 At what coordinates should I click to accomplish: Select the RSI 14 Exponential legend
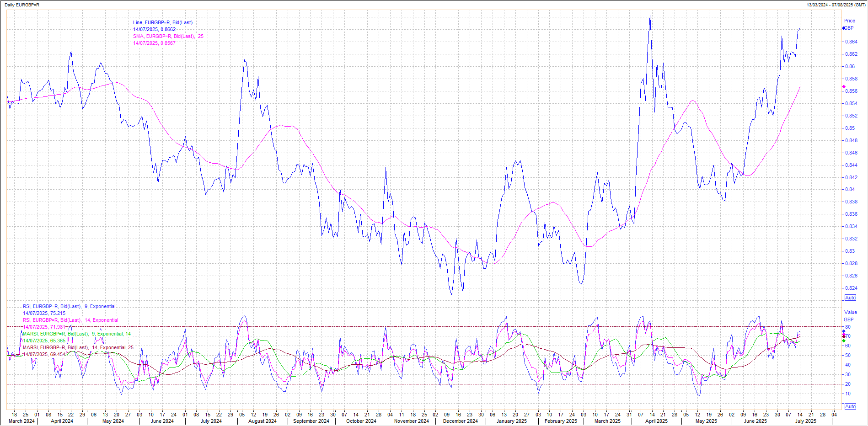(x=70, y=320)
